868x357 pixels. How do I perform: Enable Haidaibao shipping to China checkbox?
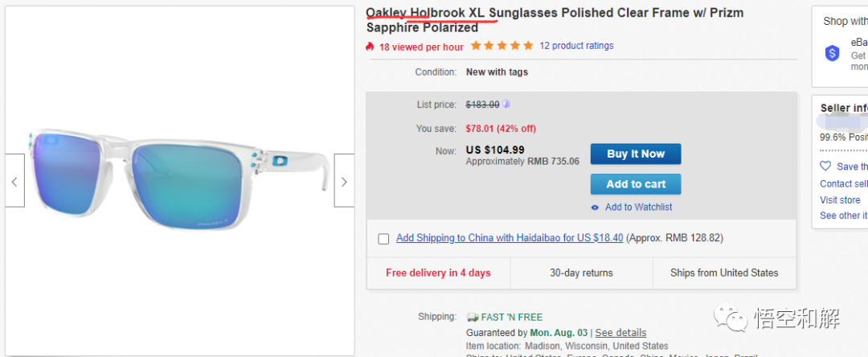pyautogui.click(x=383, y=239)
